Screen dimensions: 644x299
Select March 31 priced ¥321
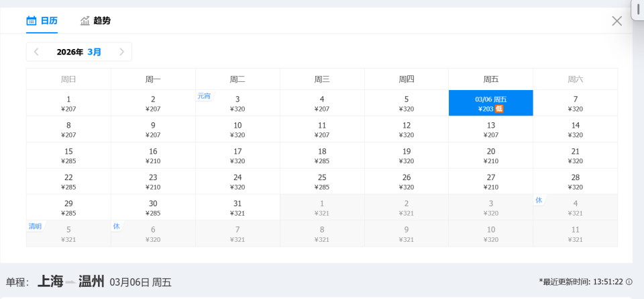pos(237,208)
